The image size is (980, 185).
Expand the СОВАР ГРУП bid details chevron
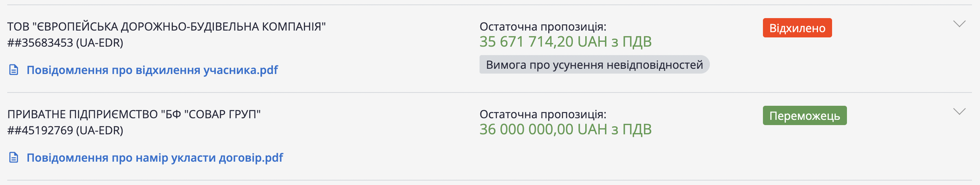pos(959,112)
